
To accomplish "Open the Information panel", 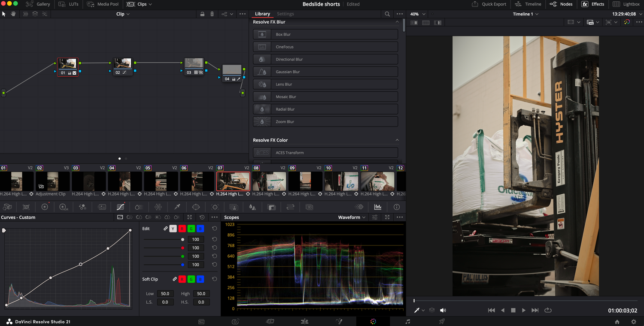I will pos(397,207).
